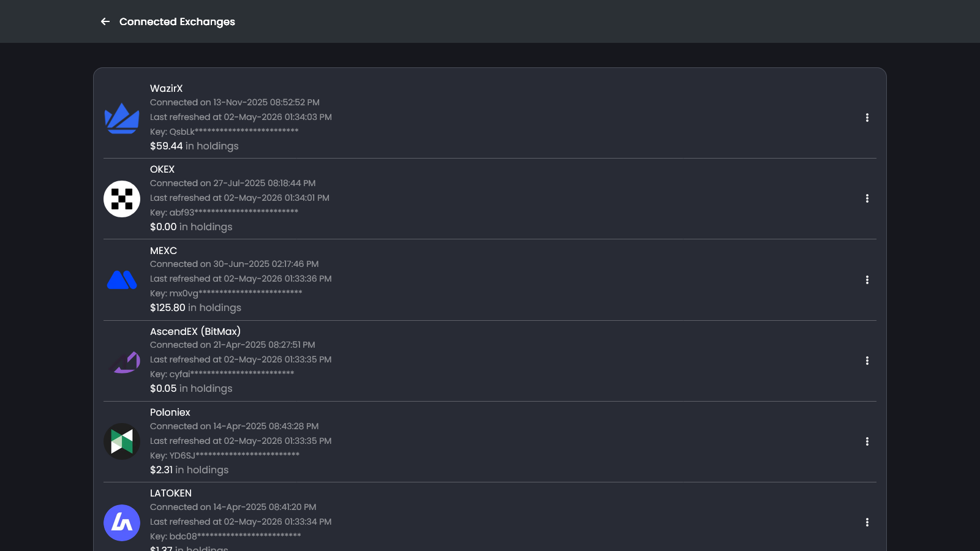This screenshot has width=980, height=551.
Task: Click Connected on 13-Nov-2025 08:52:52 PM
Action: pyautogui.click(x=235, y=102)
